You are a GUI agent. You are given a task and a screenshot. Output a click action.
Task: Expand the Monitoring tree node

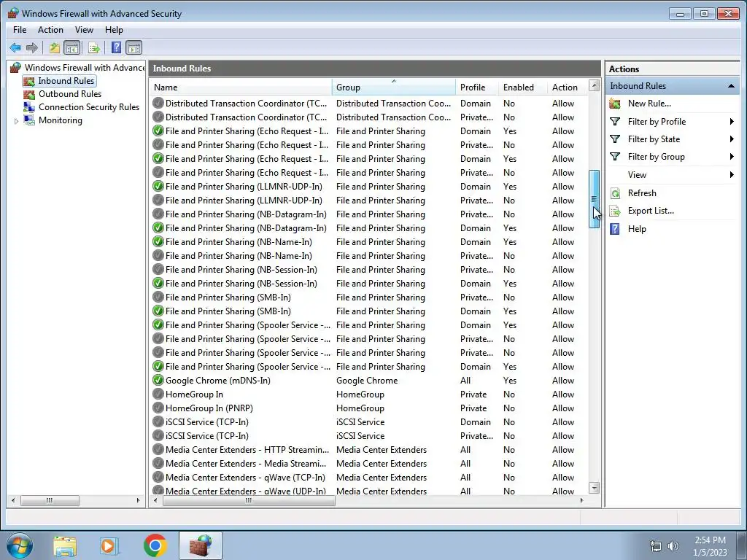[16, 121]
